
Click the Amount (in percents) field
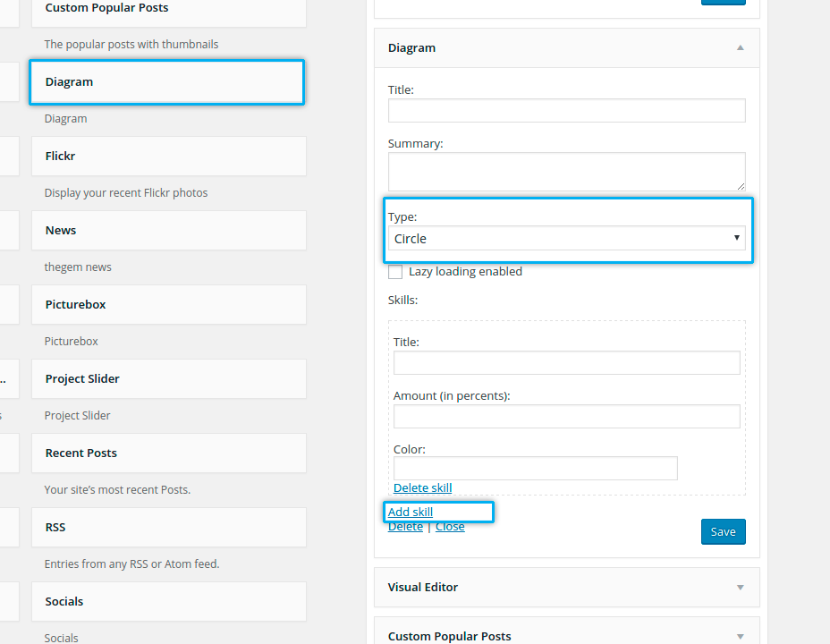pyautogui.click(x=567, y=417)
